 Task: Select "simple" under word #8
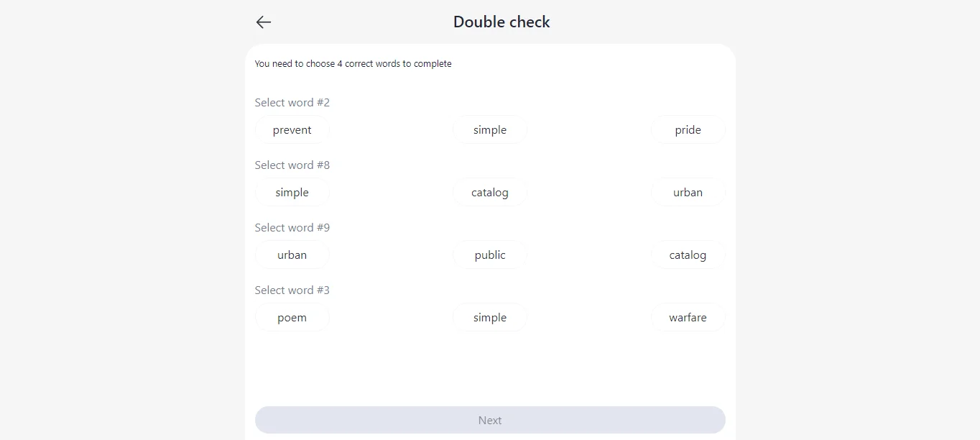pyautogui.click(x=292, y=193)
